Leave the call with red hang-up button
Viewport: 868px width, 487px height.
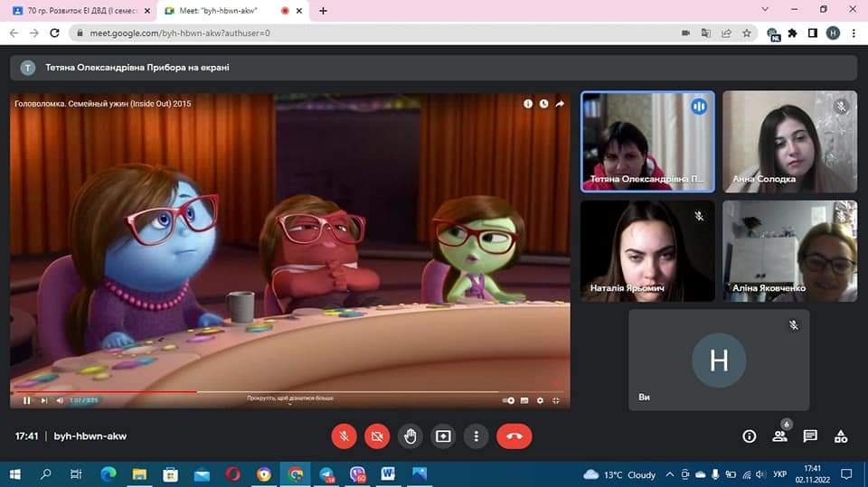pyautogui.click(x=514, y=436)
